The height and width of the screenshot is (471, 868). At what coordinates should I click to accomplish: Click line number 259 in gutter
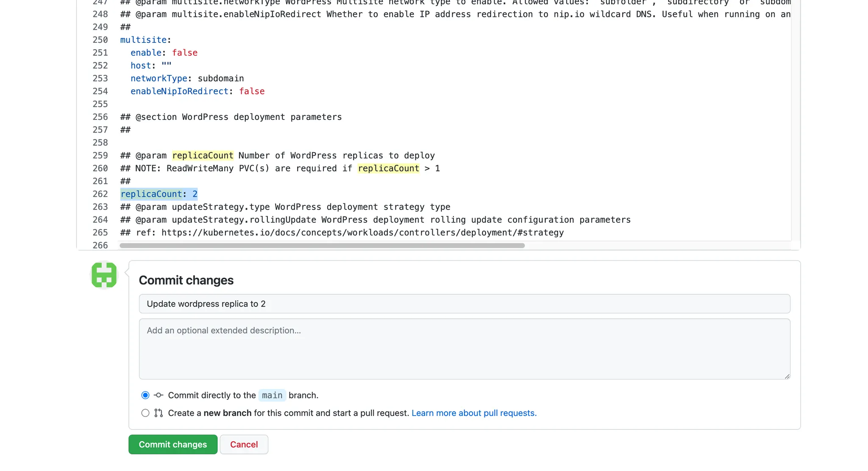pyautogui.click(x=100, y=155)
